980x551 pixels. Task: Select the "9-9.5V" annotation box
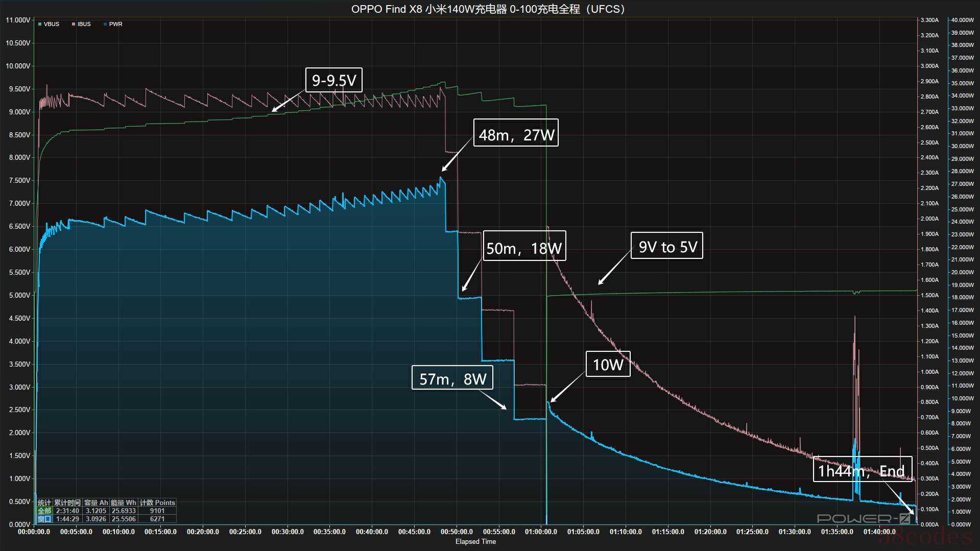pyautogui.click(x=333, y=80)
